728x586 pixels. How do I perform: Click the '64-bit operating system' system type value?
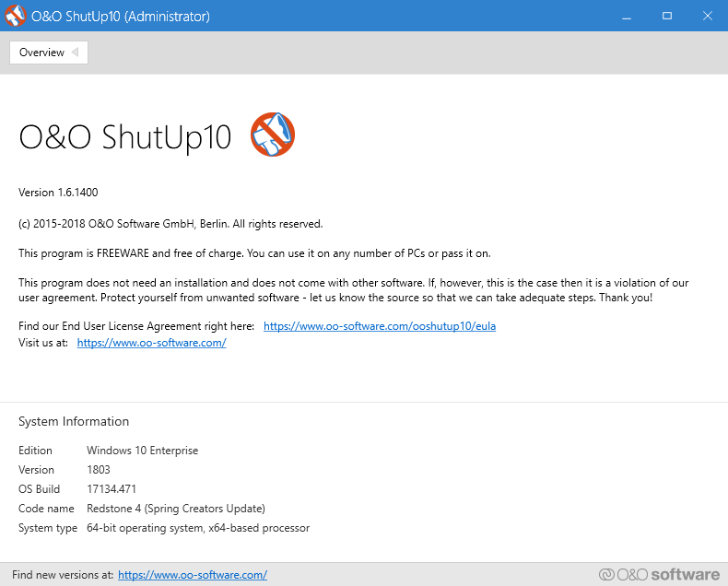click(x=198, y=528)
